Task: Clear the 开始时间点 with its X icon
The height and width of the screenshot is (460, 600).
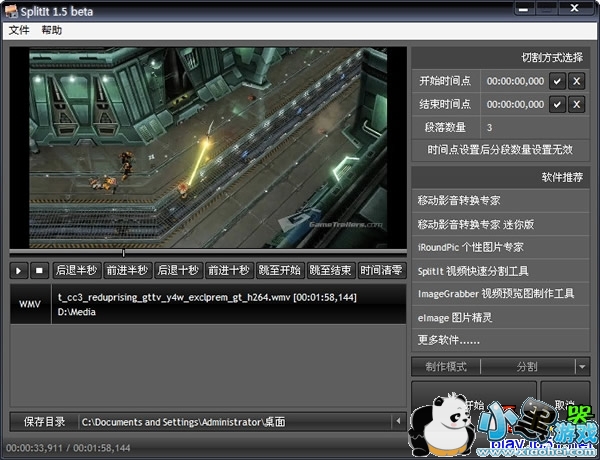Action: (576, 81)
